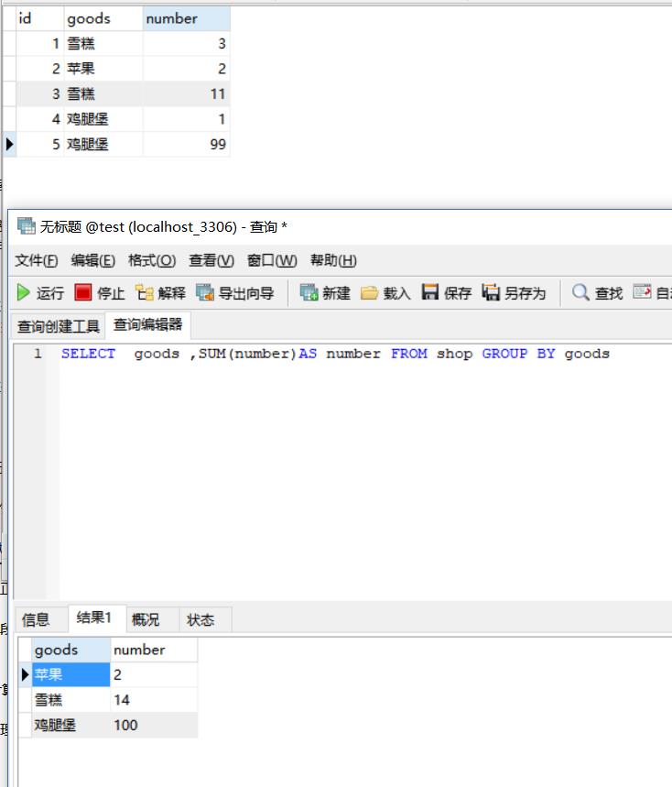Open the 文件(F) menu
672x787 pixels.
tap(37, 260)
